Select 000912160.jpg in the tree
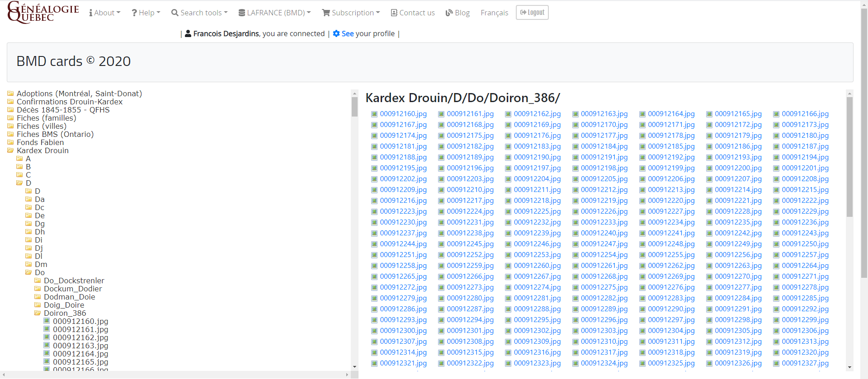 click(x=80, y=321)
